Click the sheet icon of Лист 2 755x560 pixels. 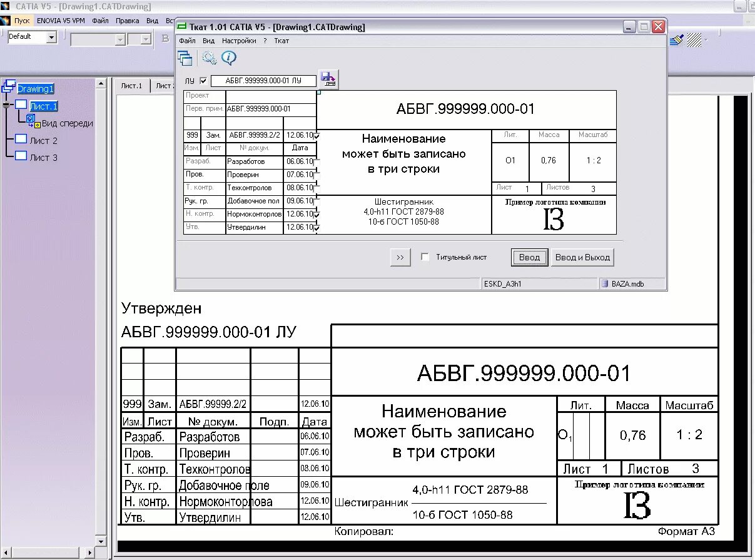point(21,139)
